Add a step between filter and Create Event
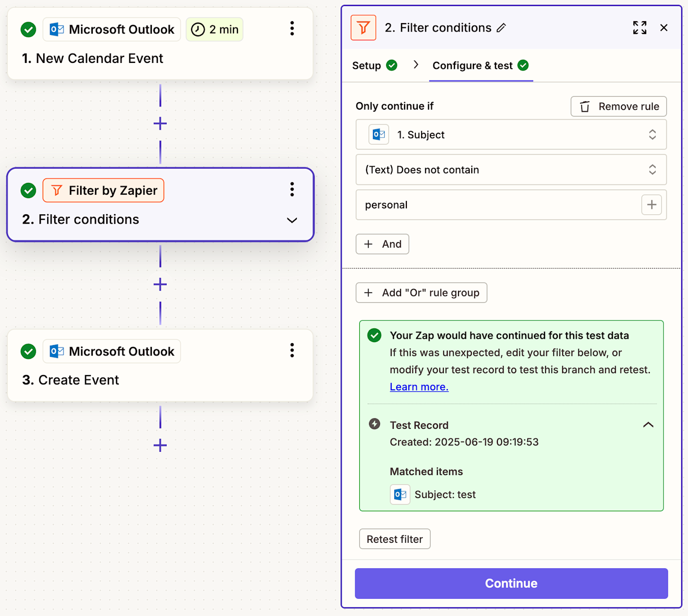The height and width of the screenshot is (616, 688). (160, 284)
